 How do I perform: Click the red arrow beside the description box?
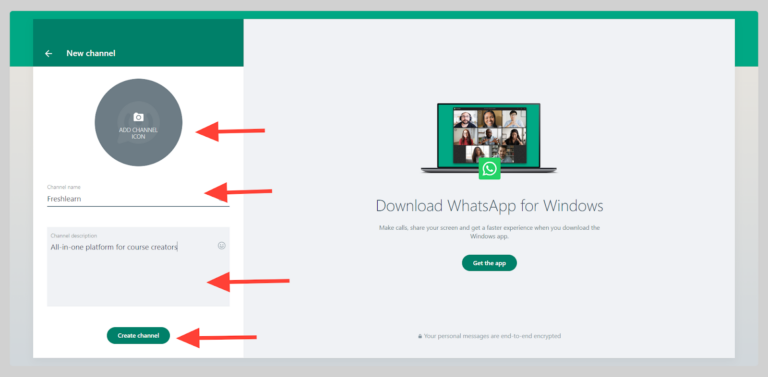click(248, 282)
